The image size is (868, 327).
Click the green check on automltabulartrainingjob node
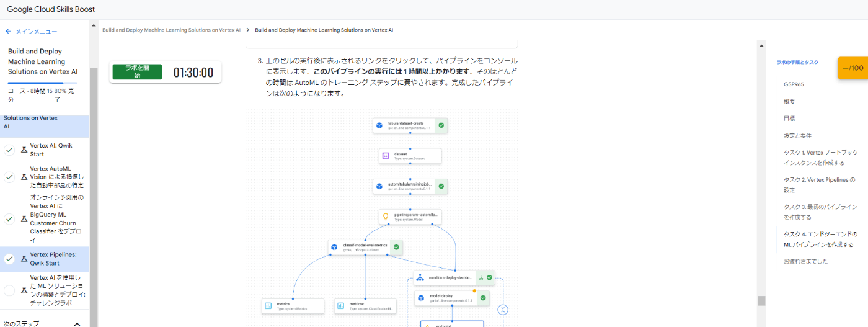tap(441, 186)
